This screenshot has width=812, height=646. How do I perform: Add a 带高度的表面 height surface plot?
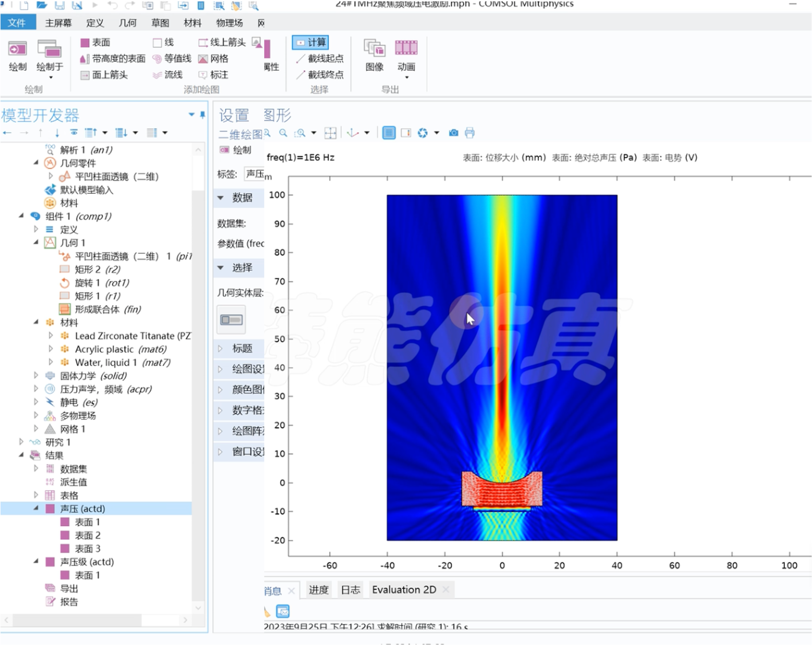tap(113, 59)
